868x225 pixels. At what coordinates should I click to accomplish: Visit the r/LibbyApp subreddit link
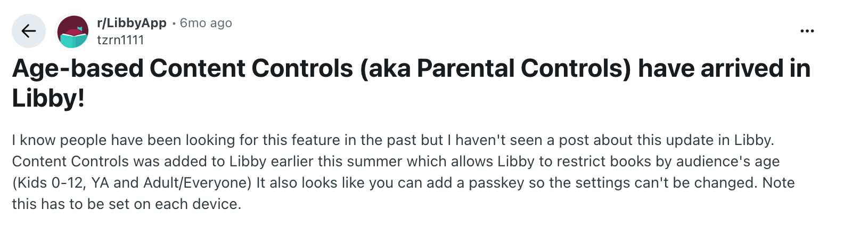coord(132,23)
